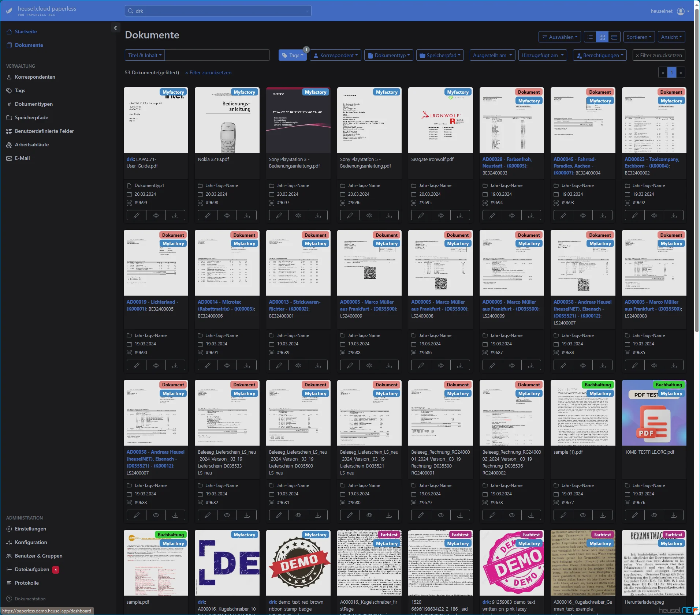
Task: Click the paperless leaf logo
Action: pyautogui.click(x=10, y=11)
